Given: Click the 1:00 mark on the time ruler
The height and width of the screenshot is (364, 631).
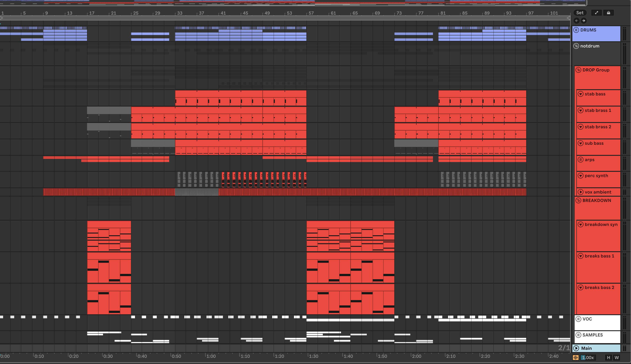Looking at the screenshot, I should click(x=210, y=356).
